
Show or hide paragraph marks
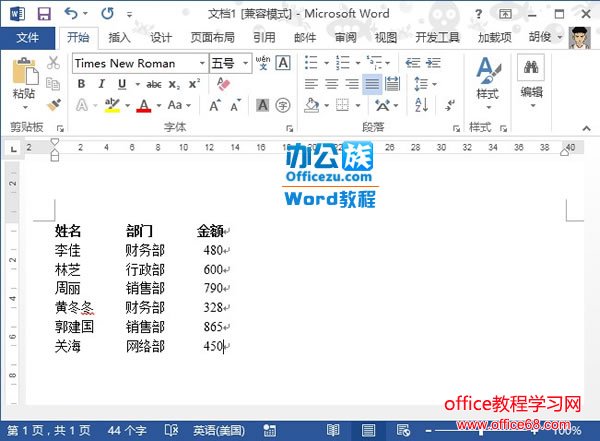pos(450,105)
